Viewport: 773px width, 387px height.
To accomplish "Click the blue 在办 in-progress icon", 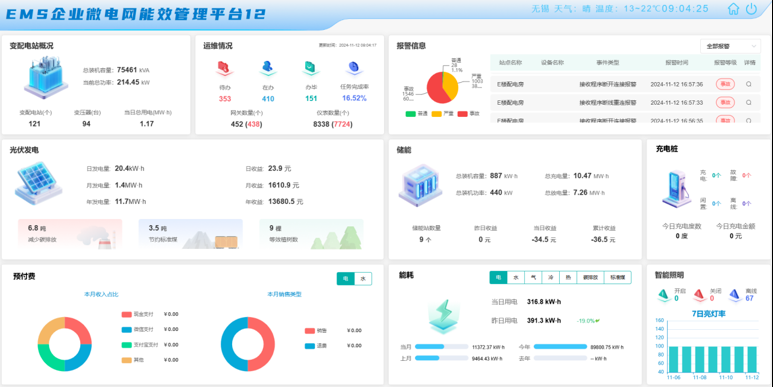I will pos(268,68).
